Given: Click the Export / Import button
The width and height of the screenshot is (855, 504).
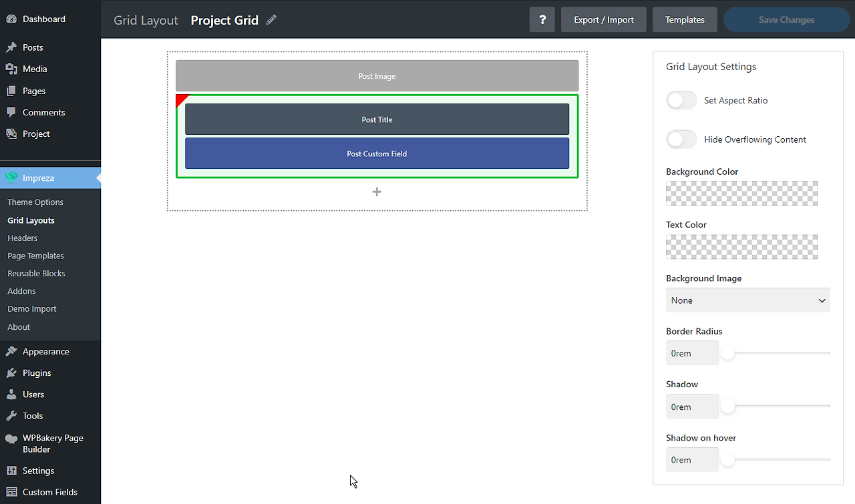Looking at the screenshot, I should (604, 19).
